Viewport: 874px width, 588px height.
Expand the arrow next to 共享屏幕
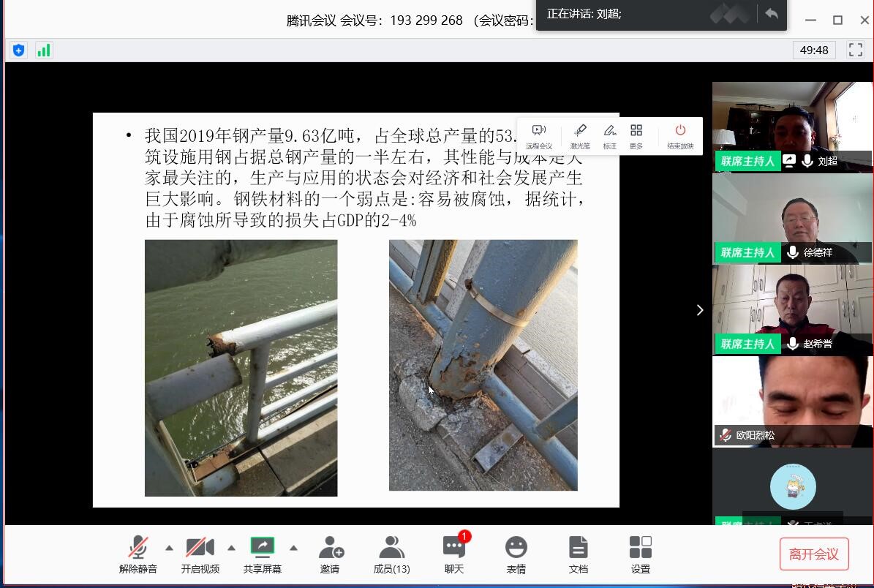(x=293, y=548)
